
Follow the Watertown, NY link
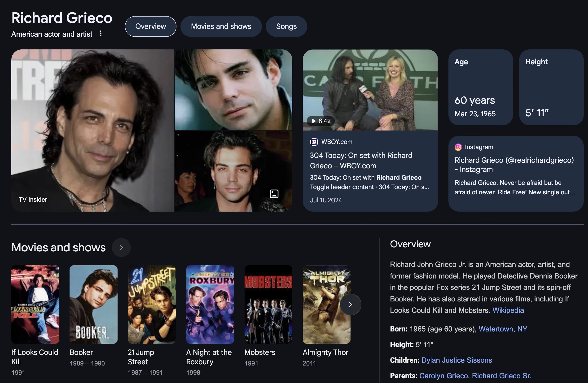click(x=503, y=329)
